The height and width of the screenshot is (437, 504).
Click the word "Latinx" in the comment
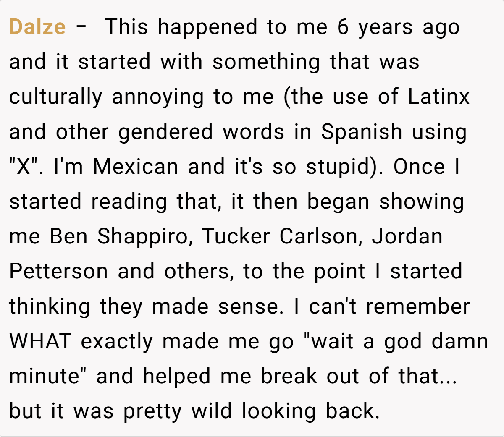[x=438, y=96]
